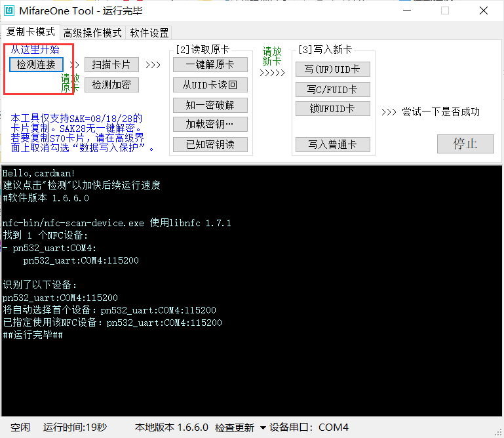Viewport: 504px width, 438px height.
Task: Minimize the MifareOne Tool window
Action: (x=407, y=10)
